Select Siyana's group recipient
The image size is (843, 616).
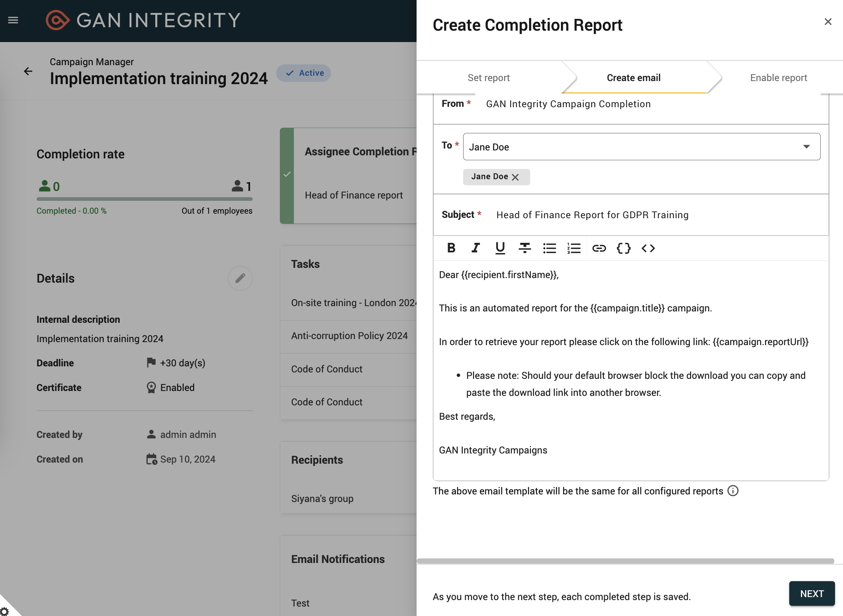(322, 499)
